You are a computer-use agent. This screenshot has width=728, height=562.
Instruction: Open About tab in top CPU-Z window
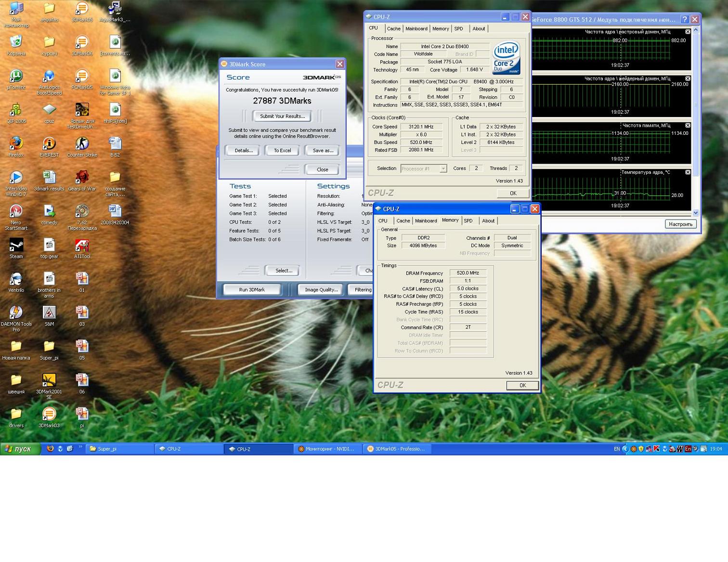479,29
